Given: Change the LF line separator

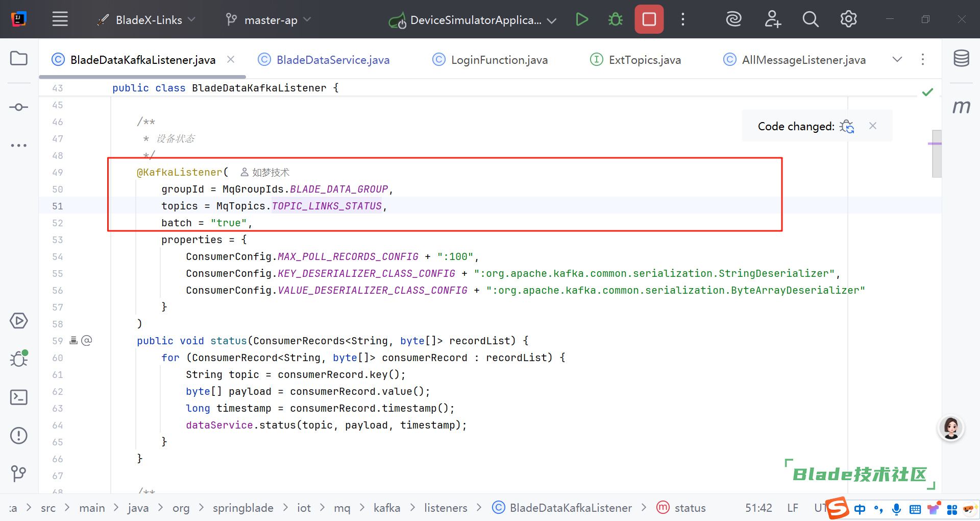Looking at the screenshot, I should point(793,508).
